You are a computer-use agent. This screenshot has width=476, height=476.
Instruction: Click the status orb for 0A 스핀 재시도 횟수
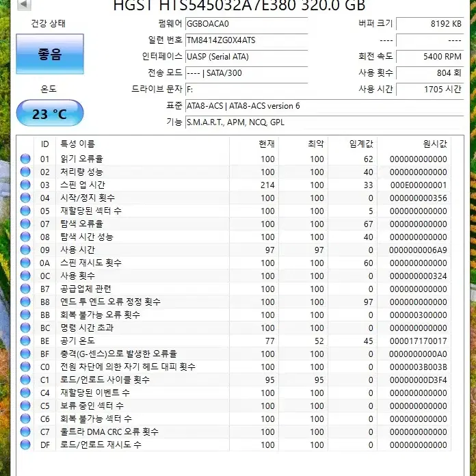point(25,263)
